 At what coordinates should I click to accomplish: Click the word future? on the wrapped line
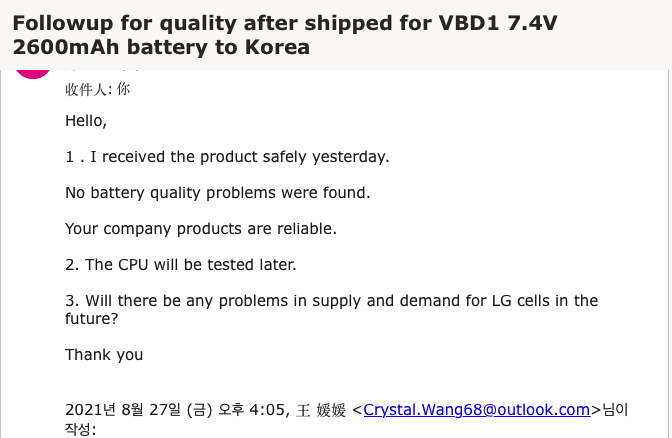tap(91, 319)
